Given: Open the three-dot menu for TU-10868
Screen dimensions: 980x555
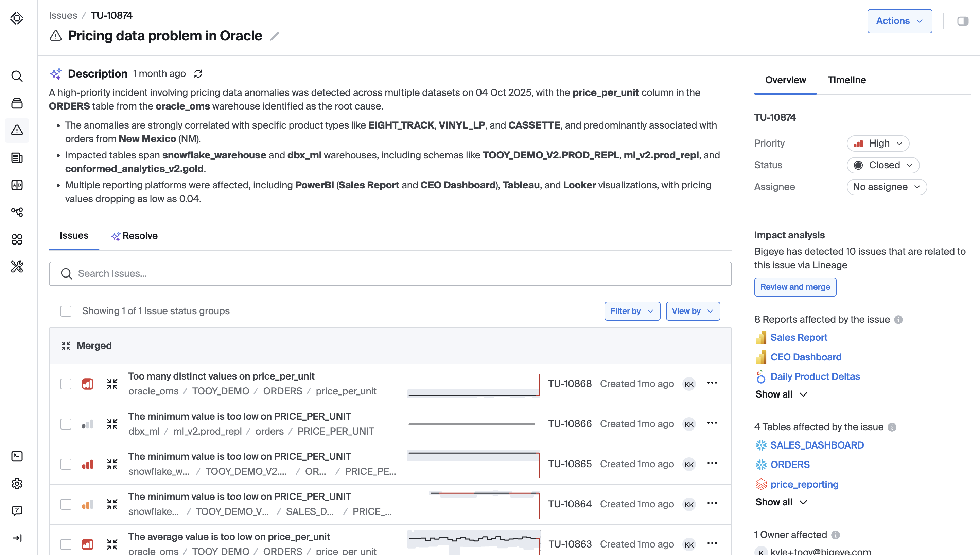Looking at the screenshot, I should pos(712,383).
